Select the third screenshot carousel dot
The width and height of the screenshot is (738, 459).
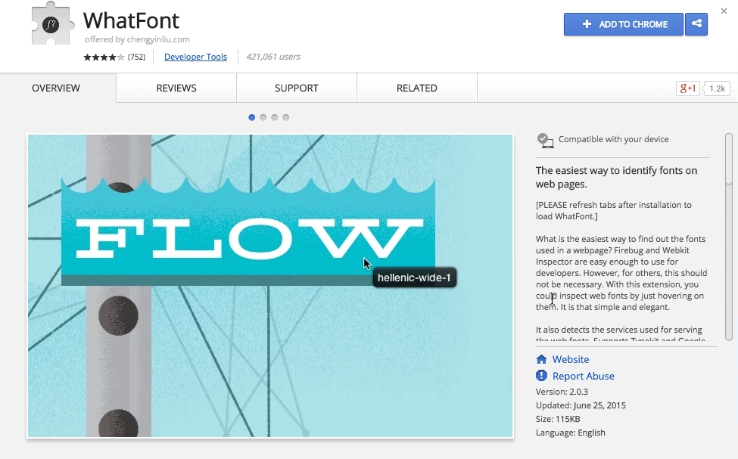point(274,117)
